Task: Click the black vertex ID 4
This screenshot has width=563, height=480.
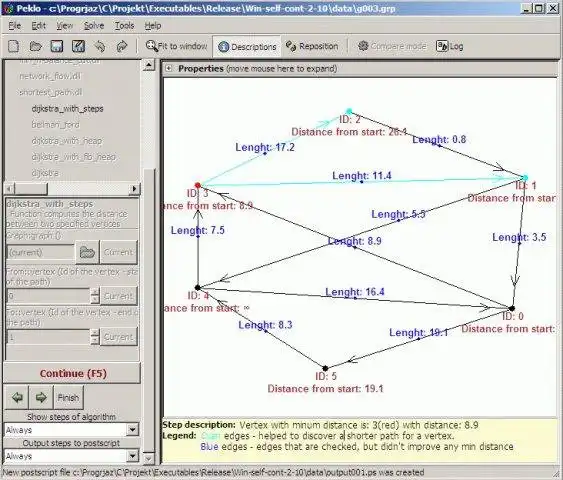Action: pos(197,287)
